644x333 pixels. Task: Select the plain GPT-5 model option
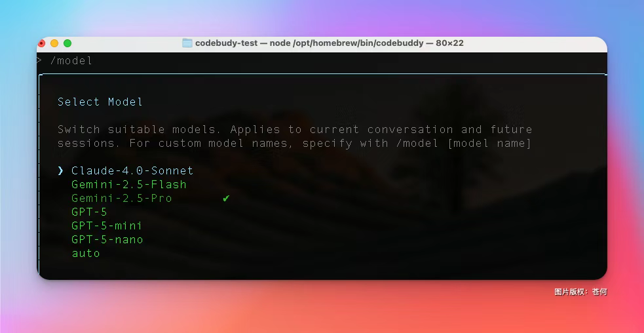(89, 212)
